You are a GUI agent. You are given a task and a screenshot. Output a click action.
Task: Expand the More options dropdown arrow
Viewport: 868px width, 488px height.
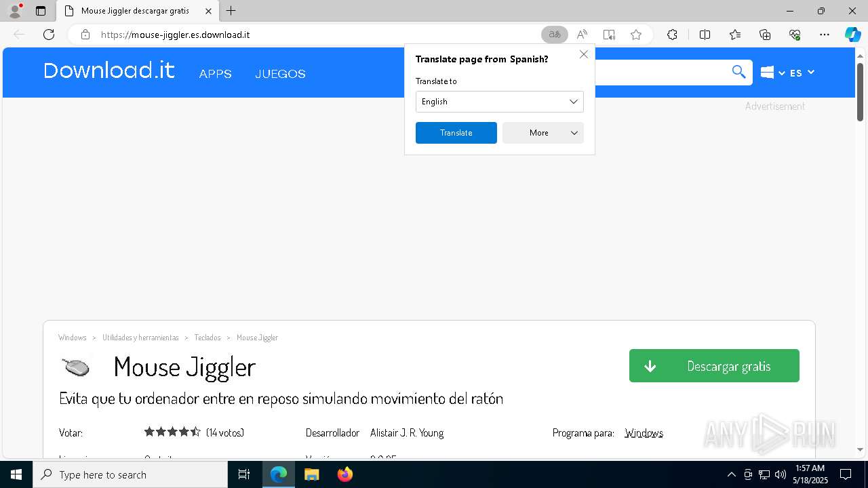[574, 133]
